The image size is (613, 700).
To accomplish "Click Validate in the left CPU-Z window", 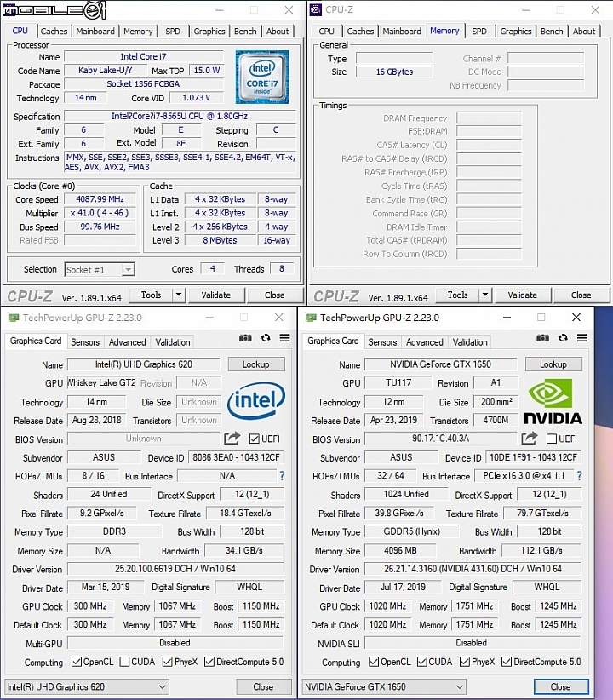I will 216,295.
